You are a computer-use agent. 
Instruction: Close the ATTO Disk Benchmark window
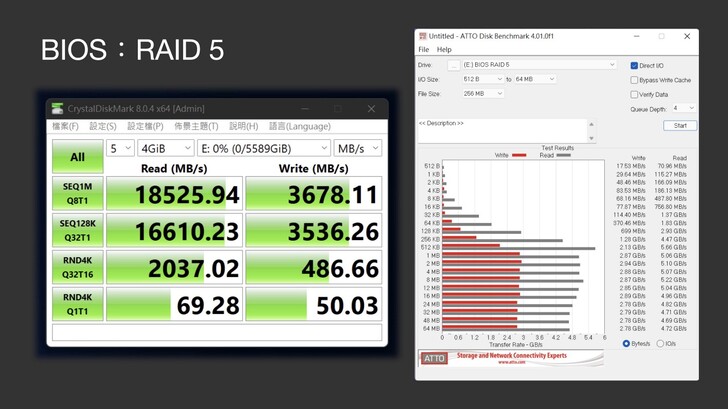[687, 36]
